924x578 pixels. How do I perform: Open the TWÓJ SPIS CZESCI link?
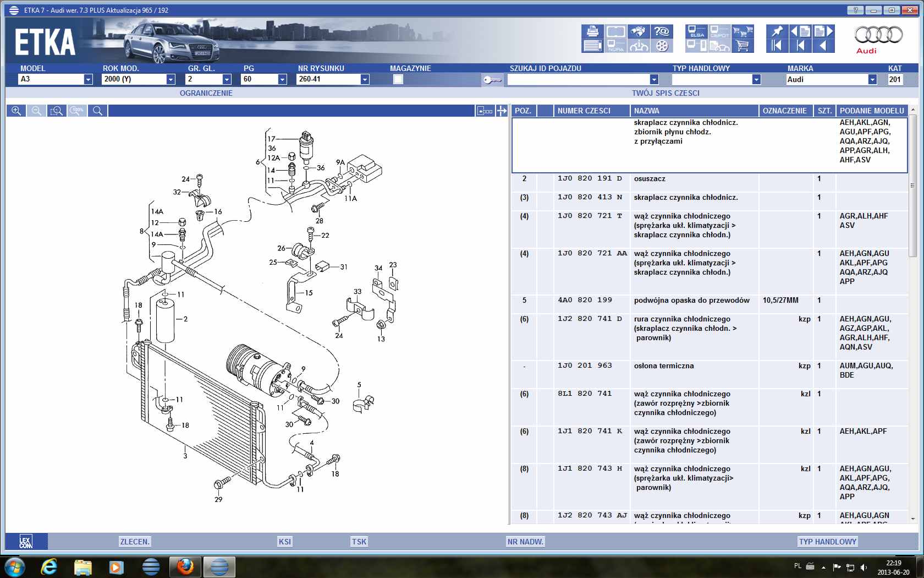point(665,93)
